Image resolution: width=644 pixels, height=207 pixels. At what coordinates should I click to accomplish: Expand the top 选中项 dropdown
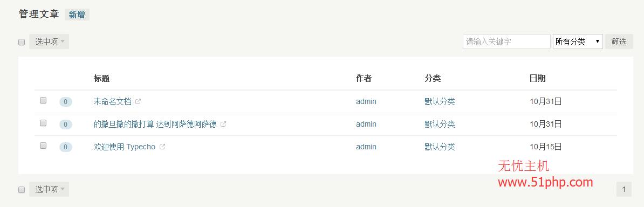[x=49, y=42]
